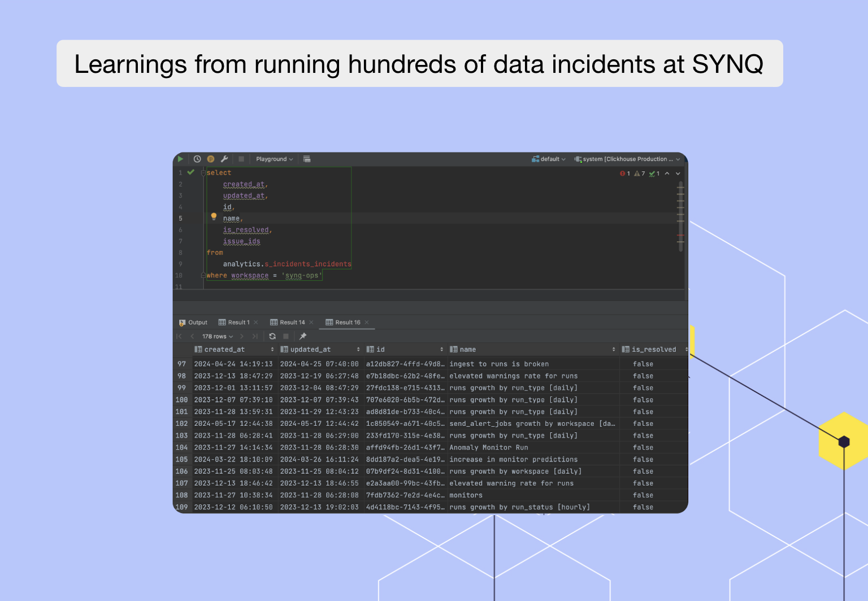Click the yellow warning count indicator
The height and width of the screenshot is (601, 868).
coord(640,173)
